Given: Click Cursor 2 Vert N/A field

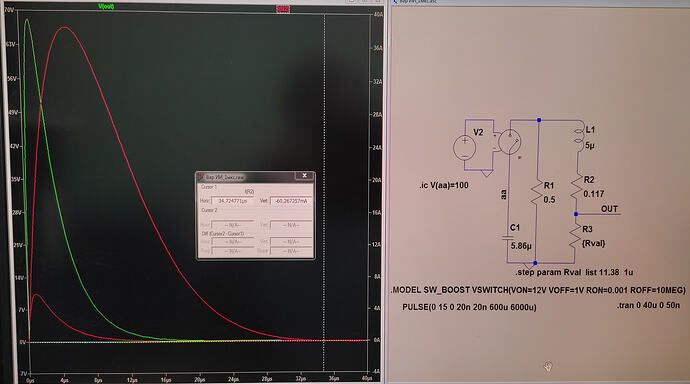Looking at the screenshot, I should [290, 225].
